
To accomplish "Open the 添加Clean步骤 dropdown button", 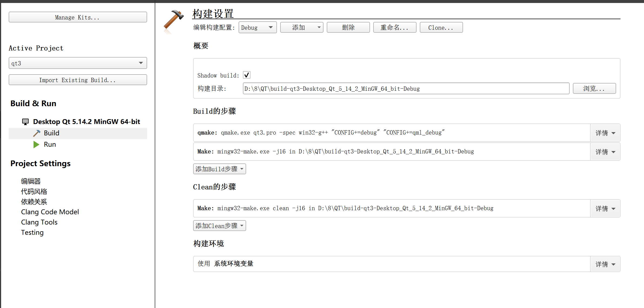I will click(x=219, y=226).
